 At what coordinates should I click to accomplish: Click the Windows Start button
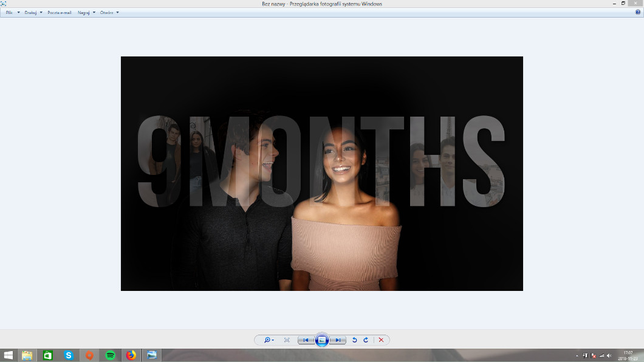(8, 355)
